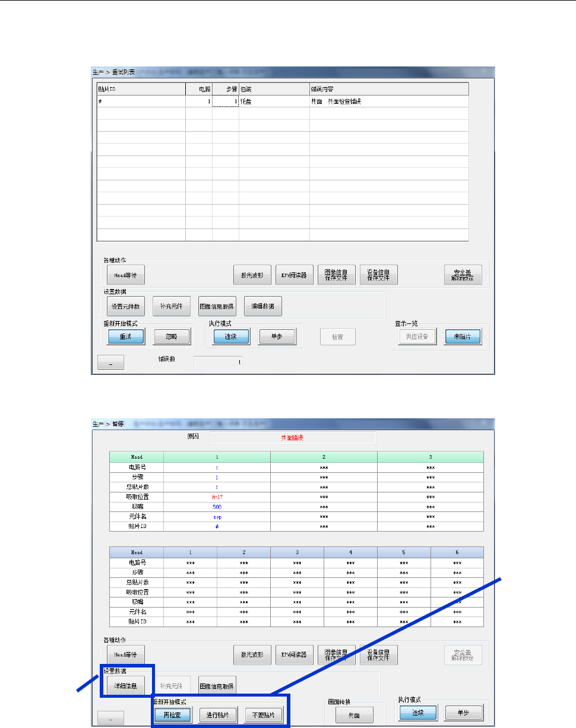Click 图像信息保存文件 in the 重试列表 window
Image resolution: width=576 pixels, height=728 pixels.
pyautogui.click(x=337, y=275)
